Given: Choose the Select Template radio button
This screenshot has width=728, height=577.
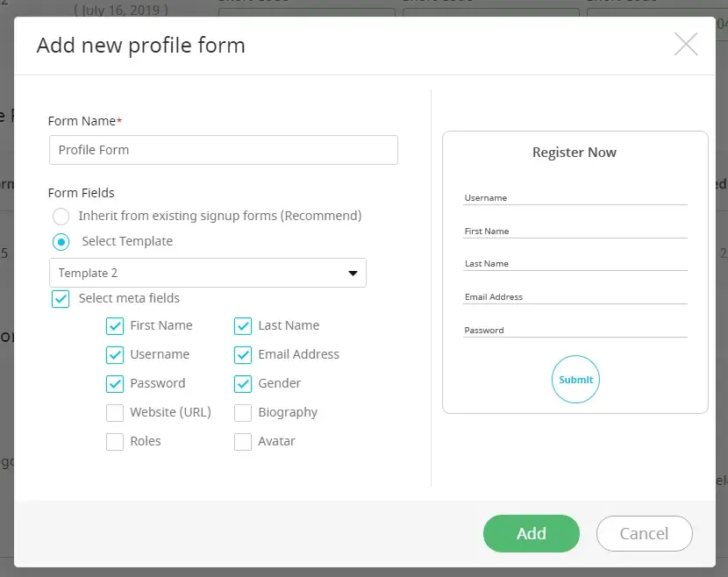Looking at the screenshot, I should point(61,241).
